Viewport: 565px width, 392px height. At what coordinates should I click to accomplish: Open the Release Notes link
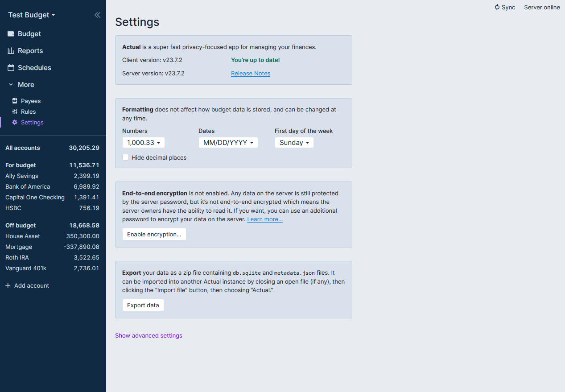pyautogui.click(x=250, y=74)
